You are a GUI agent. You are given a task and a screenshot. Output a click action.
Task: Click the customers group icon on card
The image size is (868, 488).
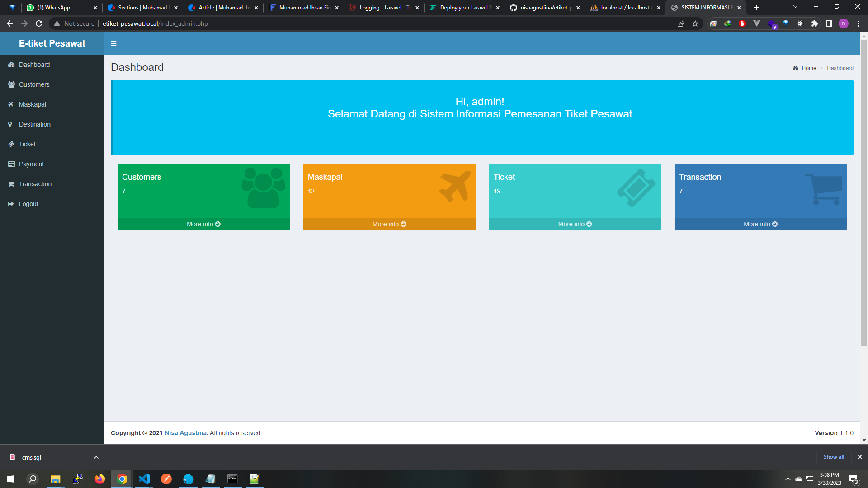coord(263,188)
